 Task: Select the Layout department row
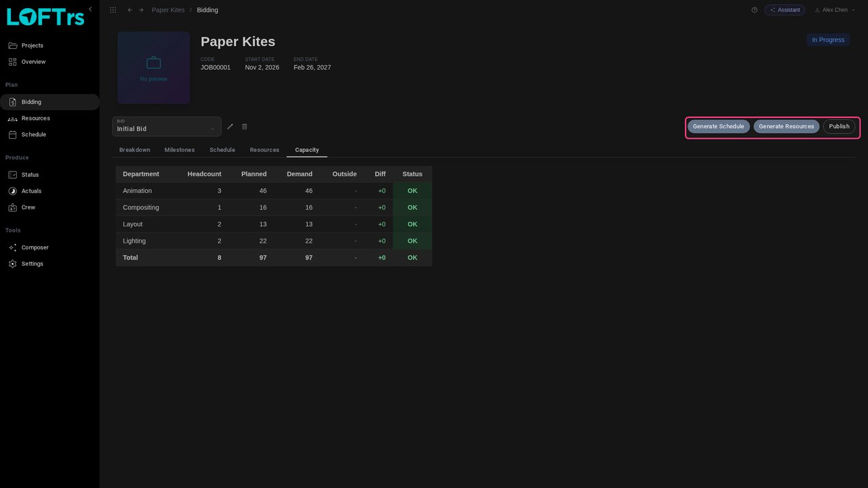[274, 224]
